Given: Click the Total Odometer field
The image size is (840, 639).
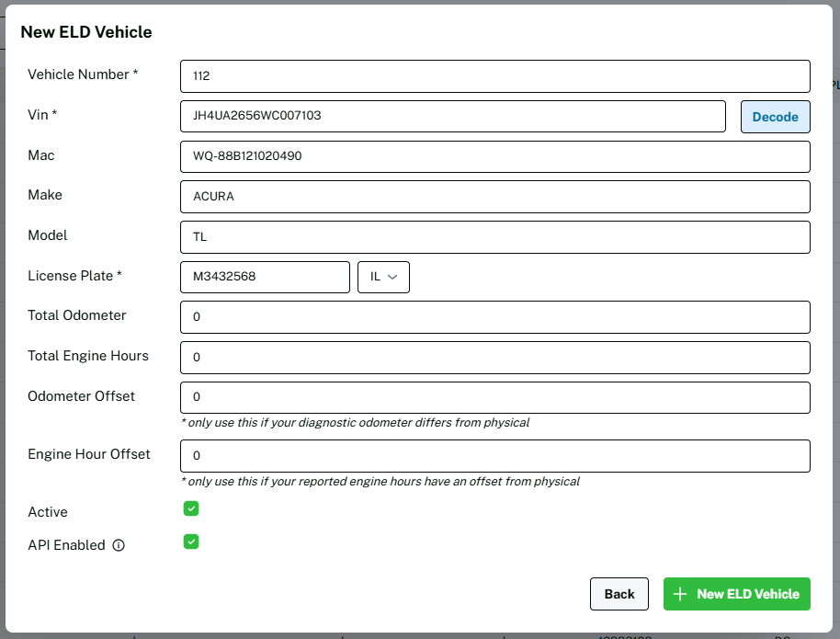Looking at the screenshot, I should [494, 317].
